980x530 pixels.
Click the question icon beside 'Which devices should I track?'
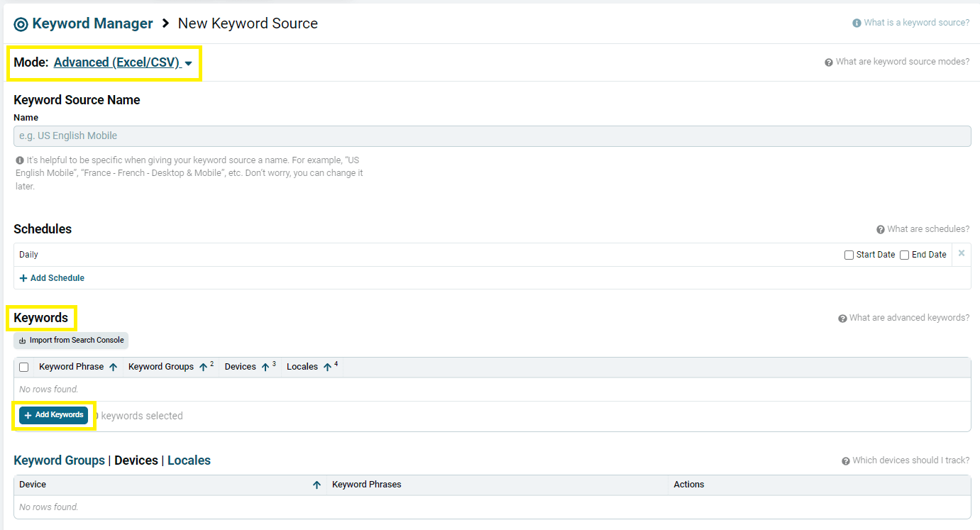(846, 461)
